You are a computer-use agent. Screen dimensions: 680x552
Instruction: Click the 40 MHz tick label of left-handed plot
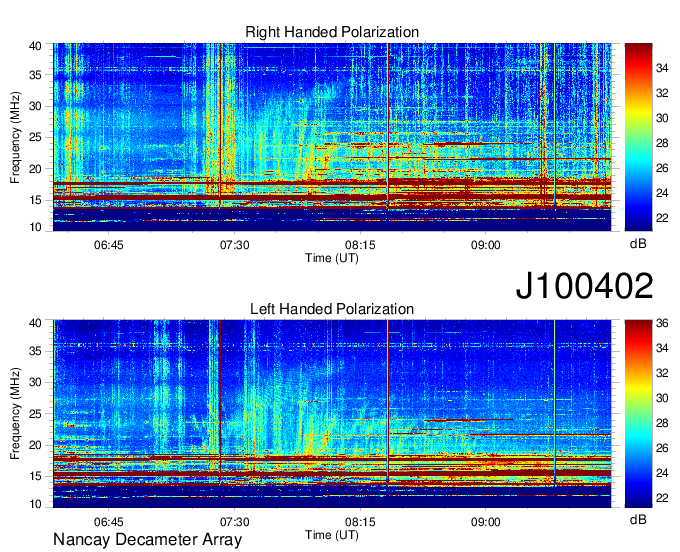coord(35,323)
